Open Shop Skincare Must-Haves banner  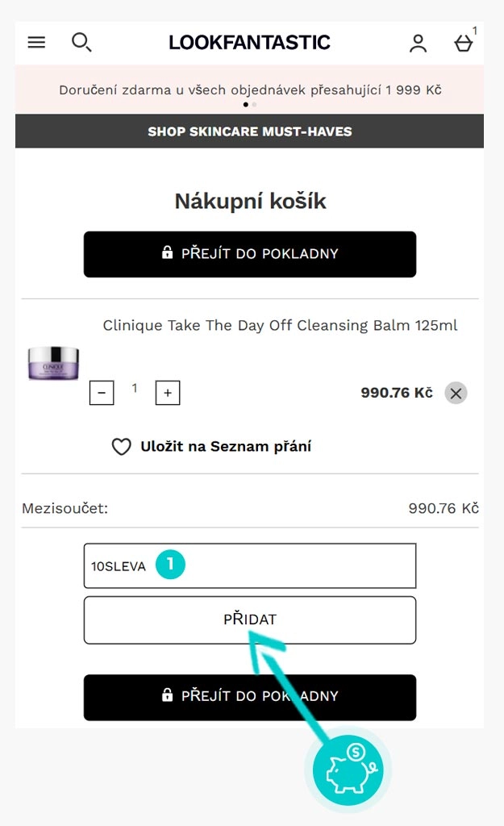click(x=249, y=131)
